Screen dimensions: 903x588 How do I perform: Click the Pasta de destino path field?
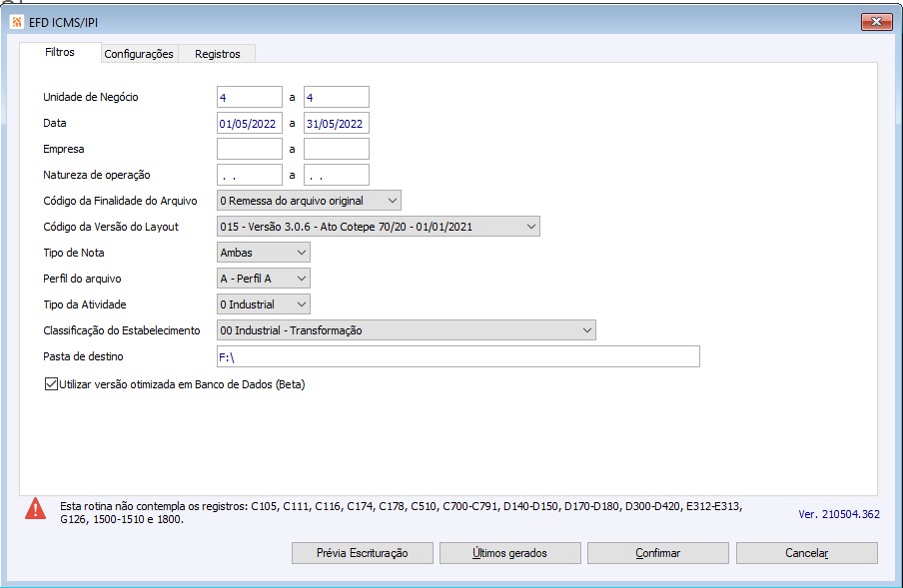458,356
